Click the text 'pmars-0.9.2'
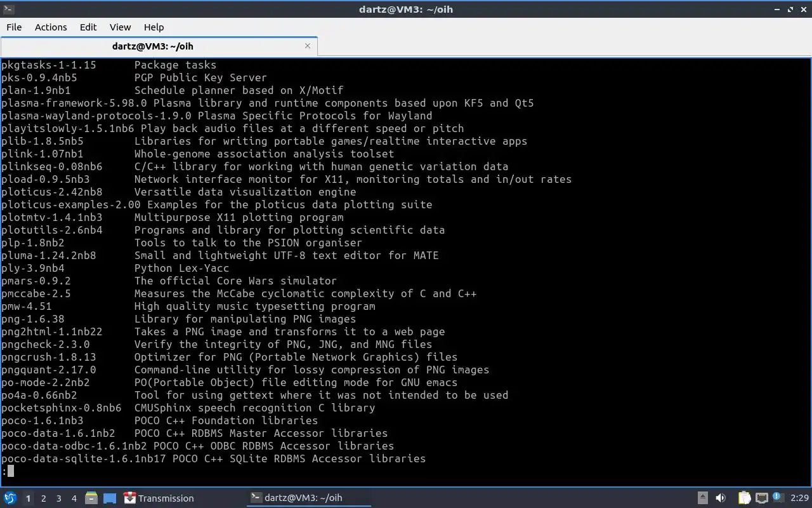The image size is (812, 508). 36,281
